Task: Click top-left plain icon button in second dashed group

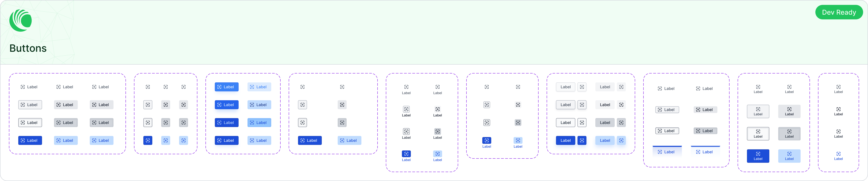Action: coord(148,87)
